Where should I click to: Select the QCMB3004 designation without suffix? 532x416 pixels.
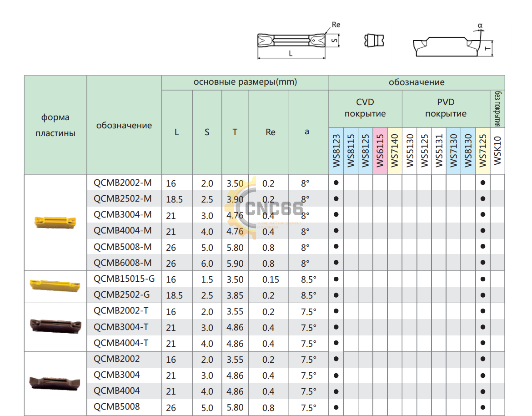tap(117, 375)
